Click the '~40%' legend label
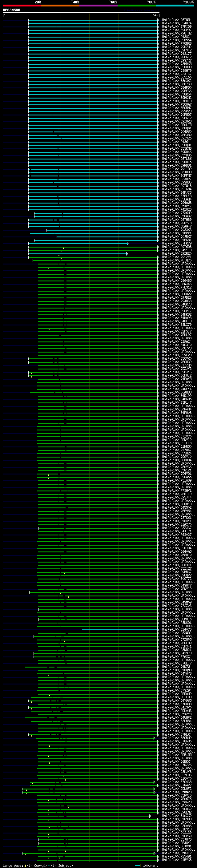Viewport: 197px width, 868px height. pyautogui.click(x=75, y=2)
